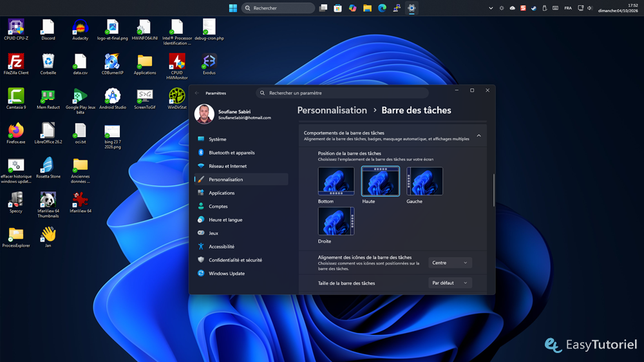This screenshot has height=362, width=644.
Task: Select the LibreOffice 26.2 desktop icon
Action: [48, 133]
